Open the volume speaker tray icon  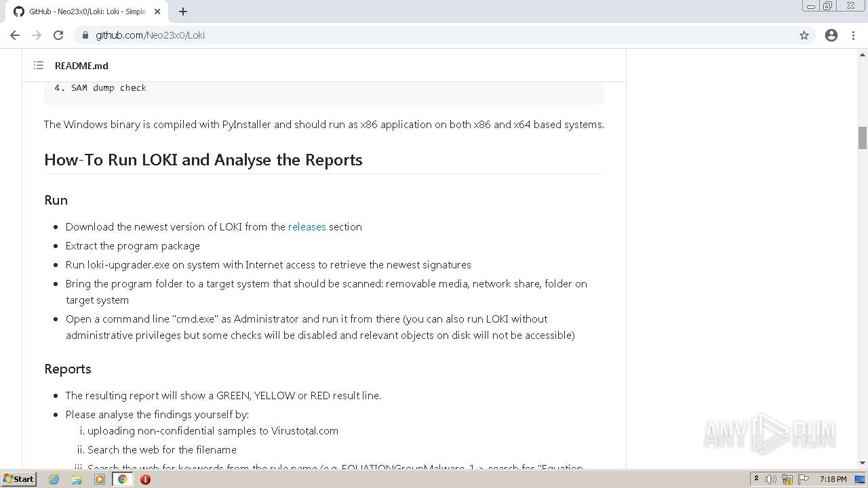click(771, 479)
